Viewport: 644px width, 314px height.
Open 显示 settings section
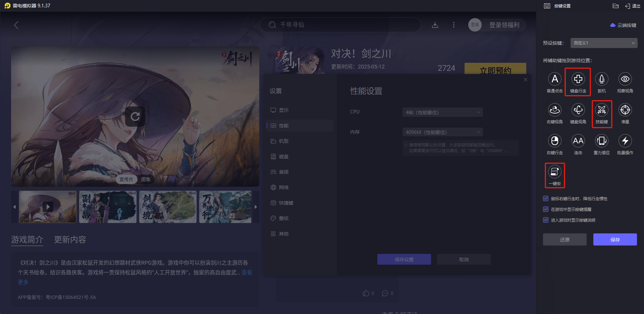click(x=300, y=110)
